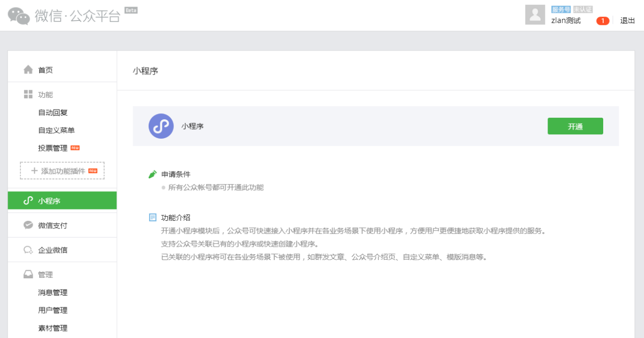Open 自动回复 in sidebar
The width and height of the screenshot is (644, 338).
pos(53,113)
